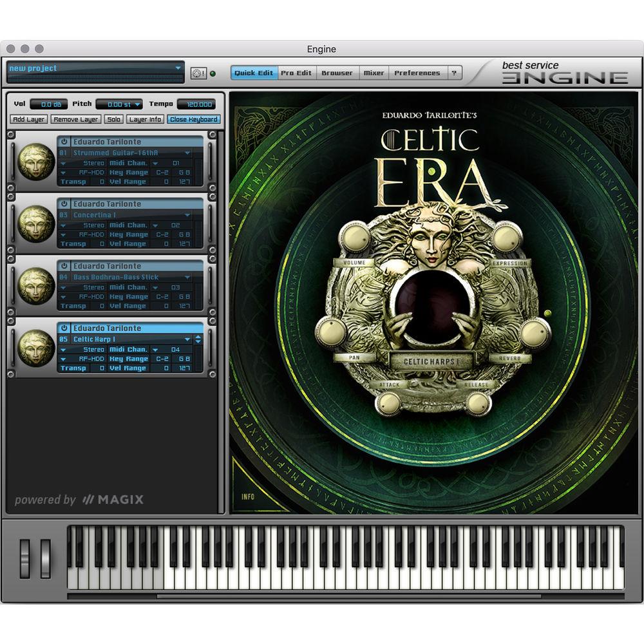Click the Add Layer button
This screenshot has width=644, height=644.
click(x=28, y=119)
